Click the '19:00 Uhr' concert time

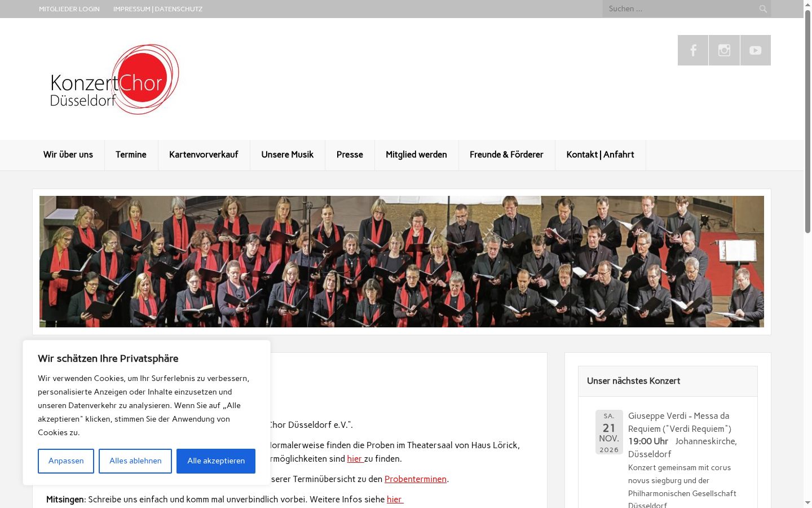tap(648, 441)
